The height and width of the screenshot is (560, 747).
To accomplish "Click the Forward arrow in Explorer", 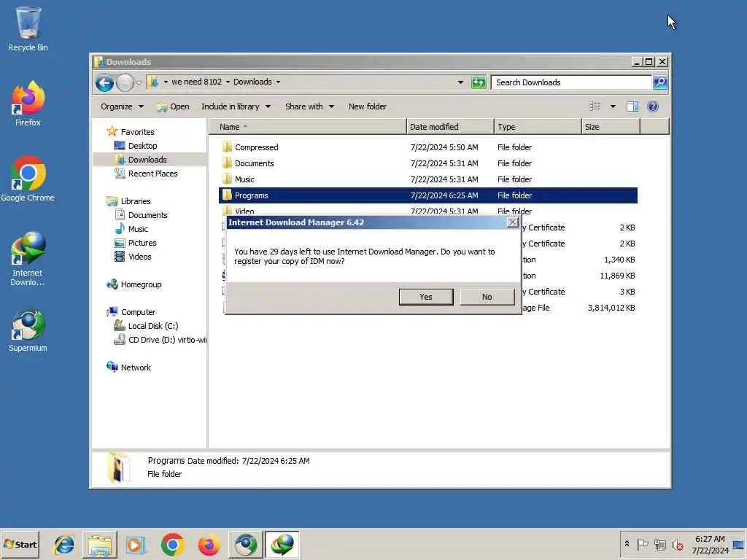I will [x=125, y=83].
